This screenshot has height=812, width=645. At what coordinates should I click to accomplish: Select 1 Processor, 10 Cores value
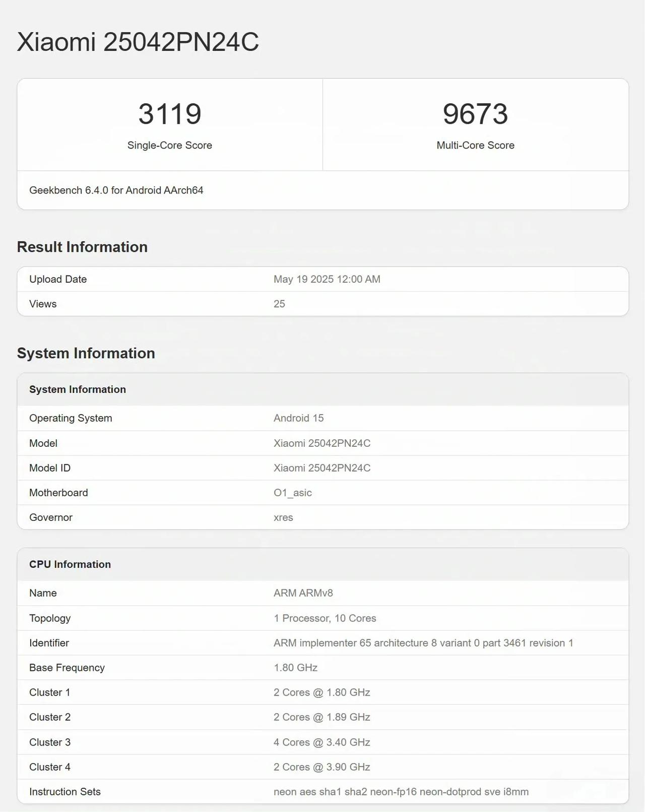click(325, 618)
